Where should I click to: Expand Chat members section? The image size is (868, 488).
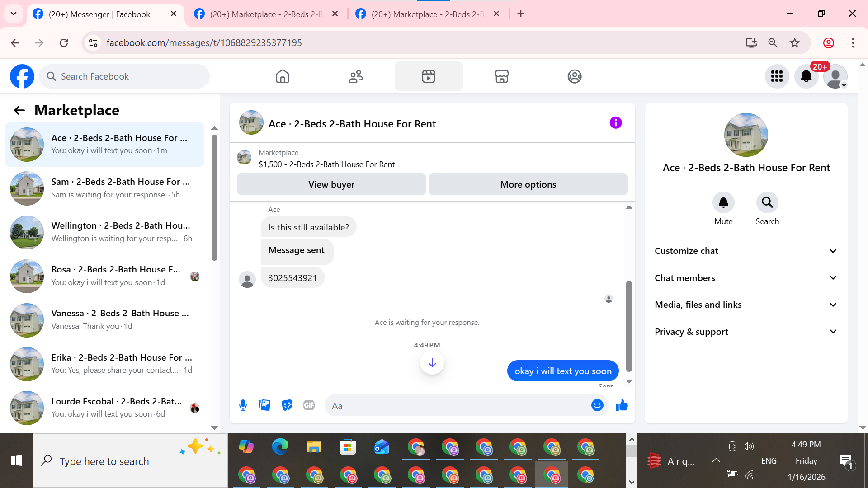[746, 278]
